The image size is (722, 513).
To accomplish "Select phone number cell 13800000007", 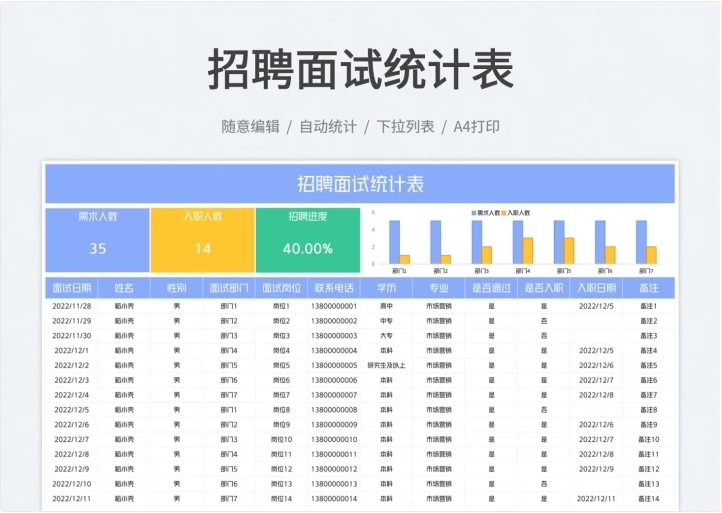I will point(334,395).
